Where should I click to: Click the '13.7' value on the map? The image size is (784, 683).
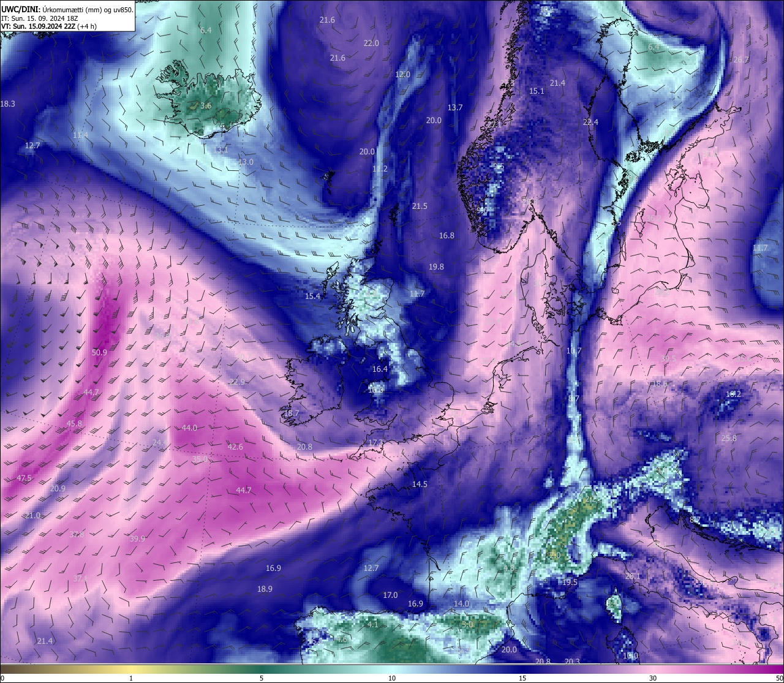pos(454,107)
